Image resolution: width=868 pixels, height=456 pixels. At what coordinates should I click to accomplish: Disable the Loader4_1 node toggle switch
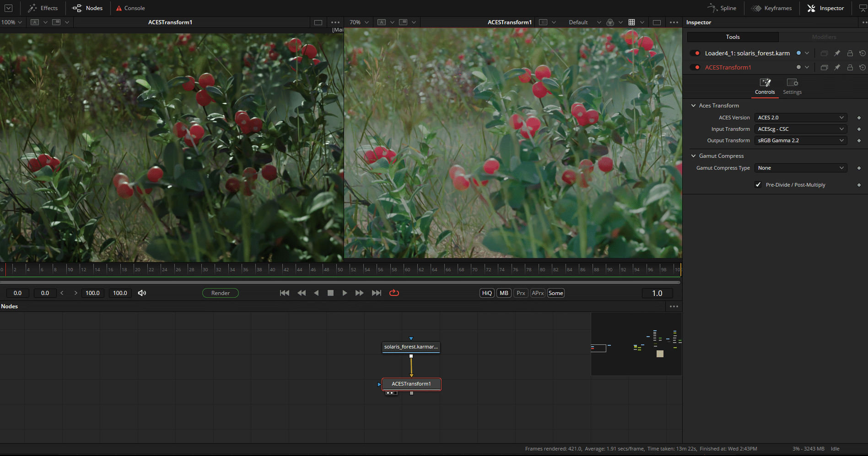coord(696,53)
